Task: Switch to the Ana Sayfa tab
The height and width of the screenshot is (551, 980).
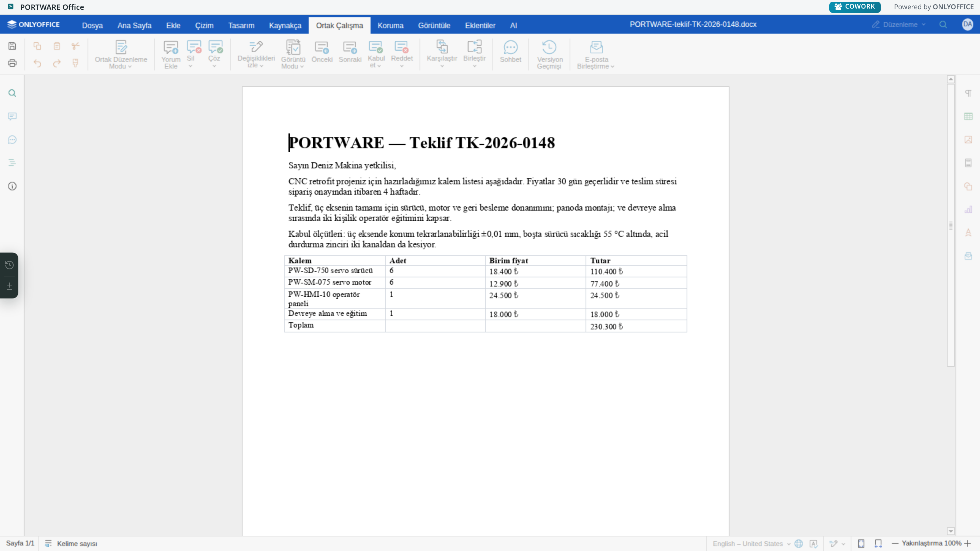Action: tap(134, 25)
